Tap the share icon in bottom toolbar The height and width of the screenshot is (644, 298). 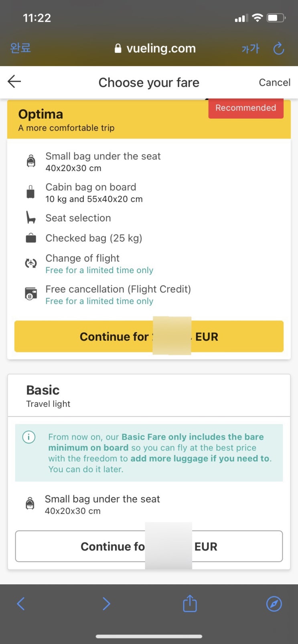click(x=190, y=603)
